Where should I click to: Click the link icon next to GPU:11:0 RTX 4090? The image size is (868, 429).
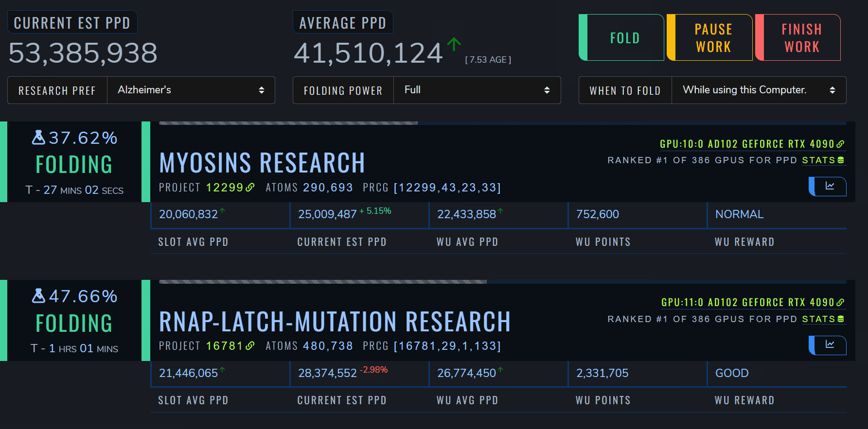840,302
